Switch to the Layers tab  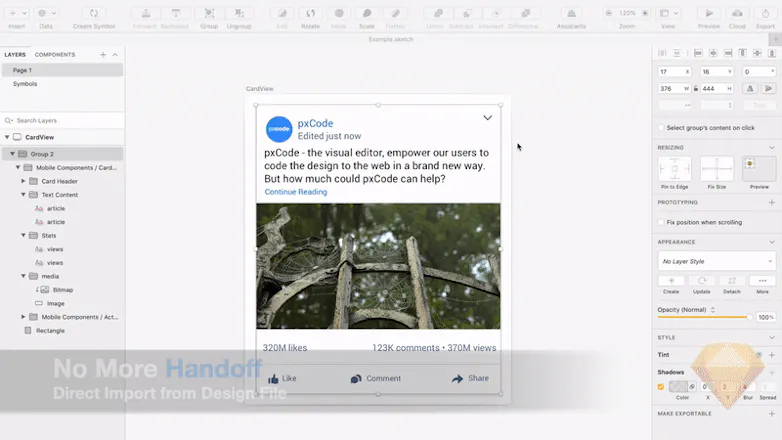(15, 55)
